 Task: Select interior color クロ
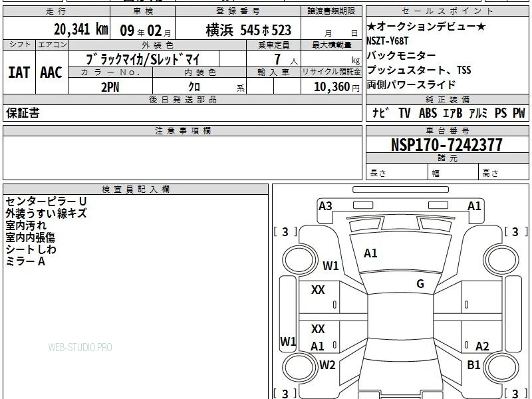pyautogui.click(x=194, y=87)
